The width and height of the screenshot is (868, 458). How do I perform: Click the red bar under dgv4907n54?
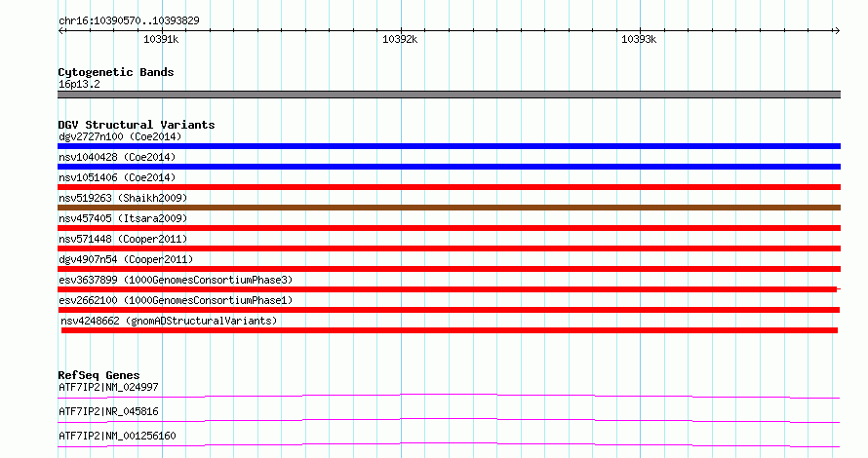pyautogui.click(x=449, y=269)
